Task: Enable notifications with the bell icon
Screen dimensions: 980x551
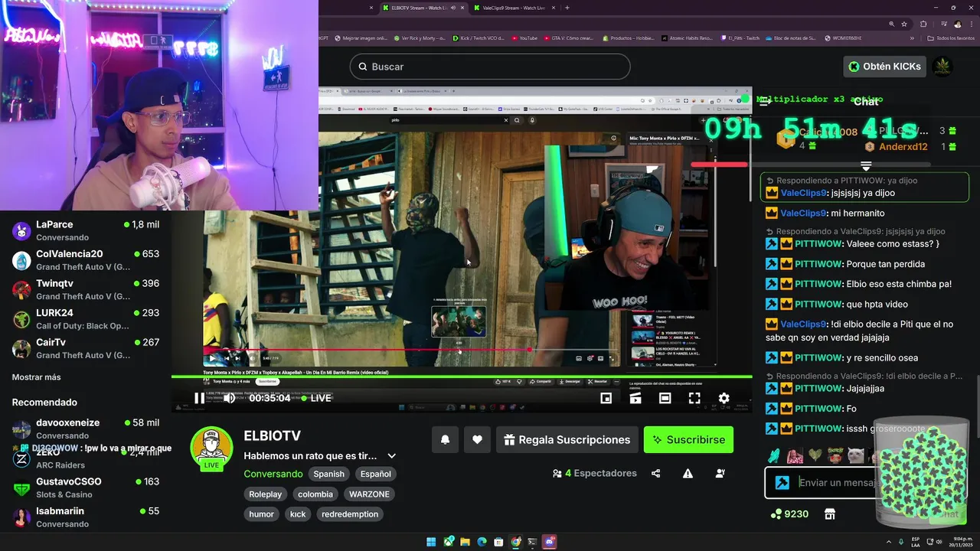Action: [x=445, y=439]
